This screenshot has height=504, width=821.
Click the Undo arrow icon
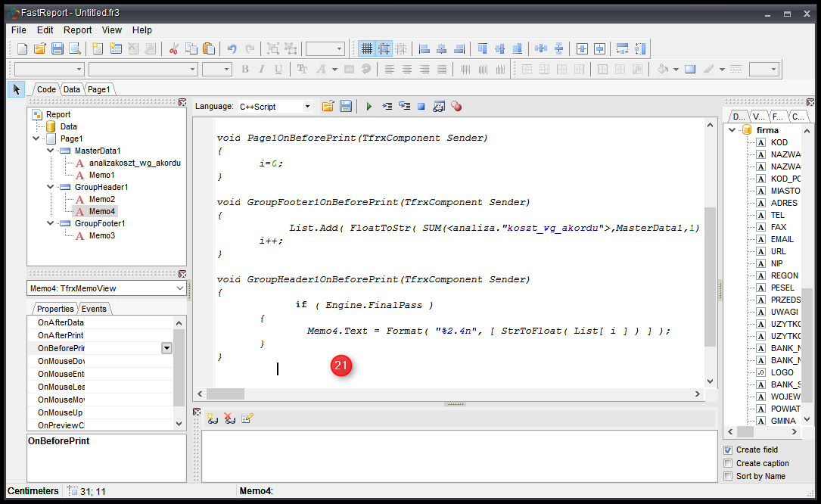pyautogui.click(x=232, y=49)
